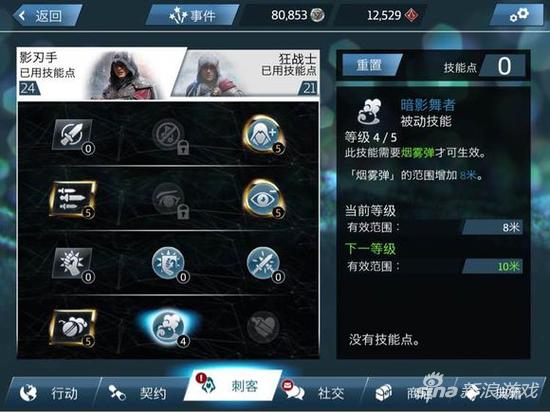Go back with the 返回 button

tap(47, 15)
